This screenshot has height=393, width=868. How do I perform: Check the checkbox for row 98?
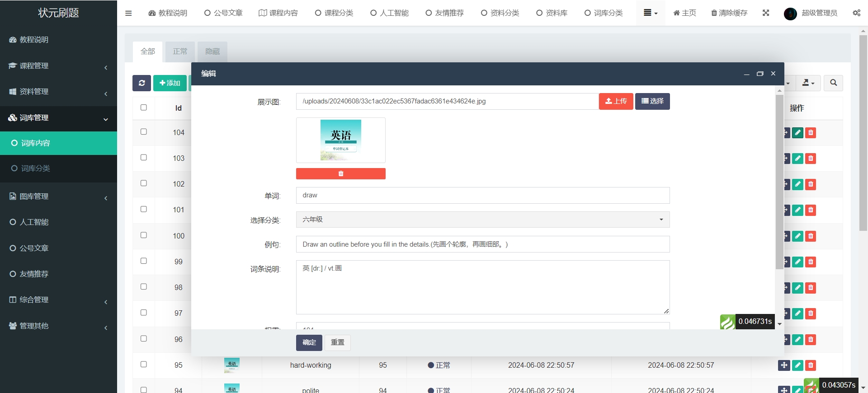(x=144, y=287)
